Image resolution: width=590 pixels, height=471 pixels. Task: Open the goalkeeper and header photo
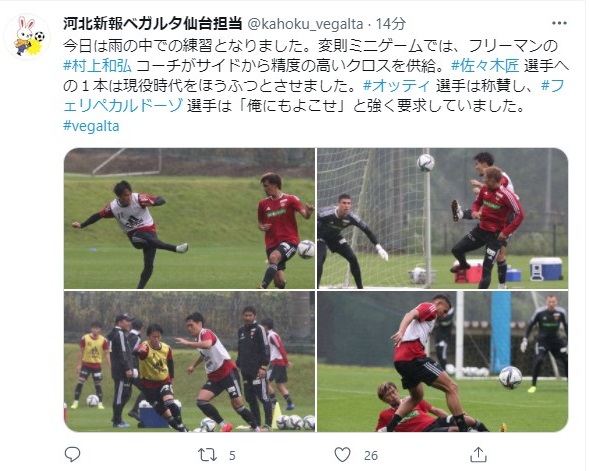coord(442,219)
